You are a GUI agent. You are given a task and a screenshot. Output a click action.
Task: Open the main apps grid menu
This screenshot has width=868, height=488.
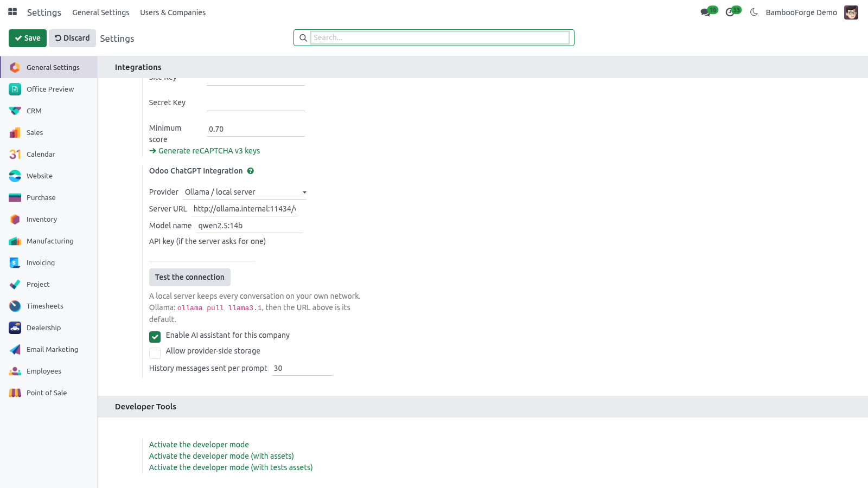[12, 12]
